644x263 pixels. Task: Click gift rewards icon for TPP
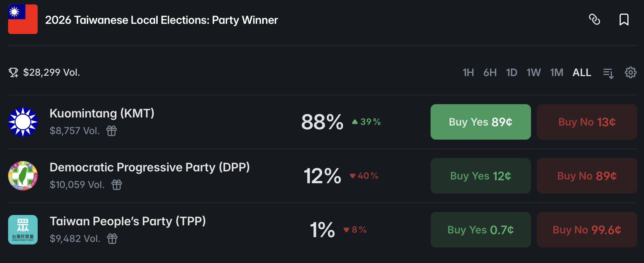(x=112, y=239)
